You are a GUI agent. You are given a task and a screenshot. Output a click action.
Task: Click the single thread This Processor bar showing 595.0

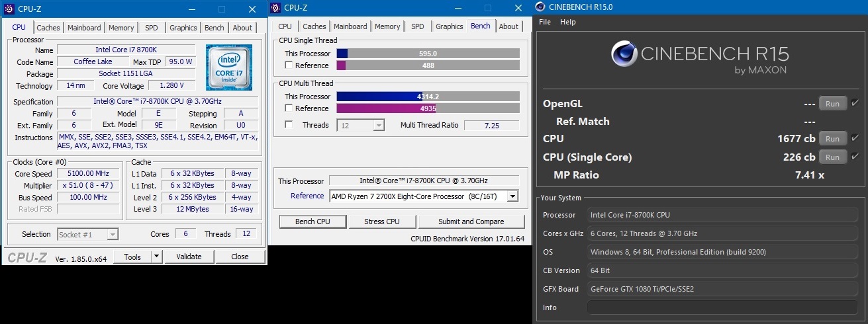tap(428, 54)
